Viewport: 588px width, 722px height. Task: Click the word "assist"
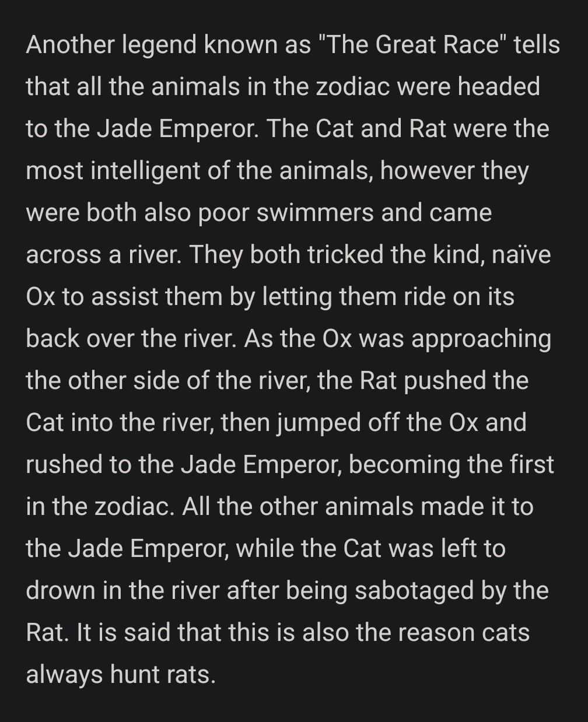[125, 297]
